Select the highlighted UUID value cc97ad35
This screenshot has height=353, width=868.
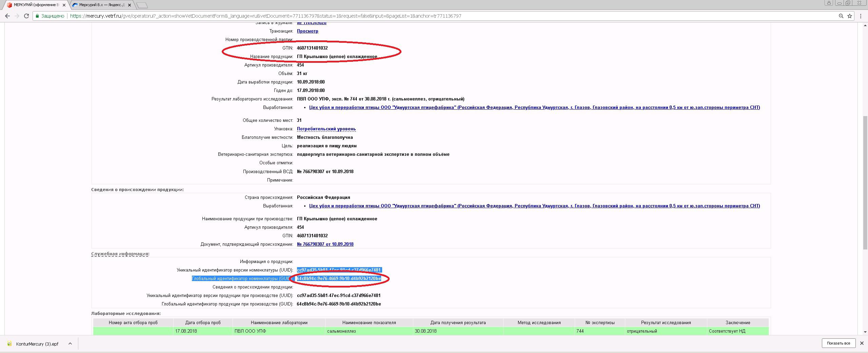[339, 270]
